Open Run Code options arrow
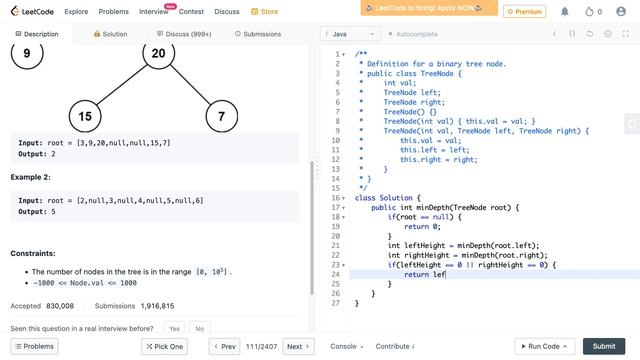 pyautogui.click(x=565, y=346)
